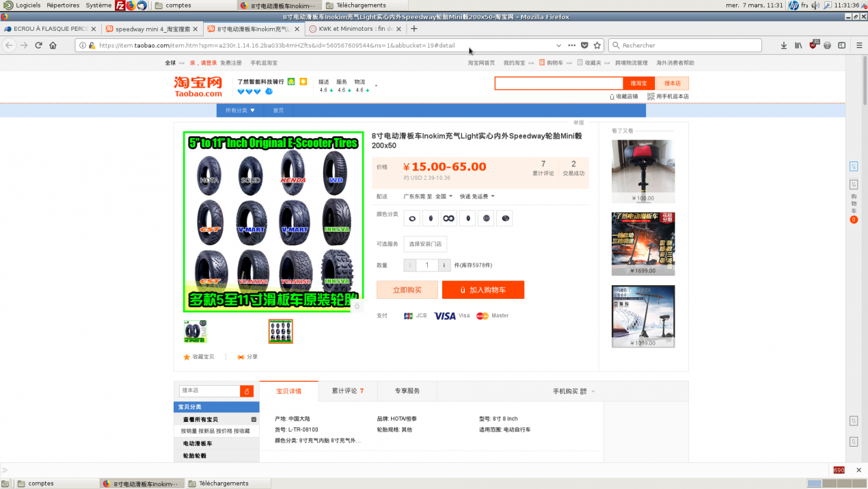Click the quantity input field
Screen dimensions: 868x489
(427, 265)
